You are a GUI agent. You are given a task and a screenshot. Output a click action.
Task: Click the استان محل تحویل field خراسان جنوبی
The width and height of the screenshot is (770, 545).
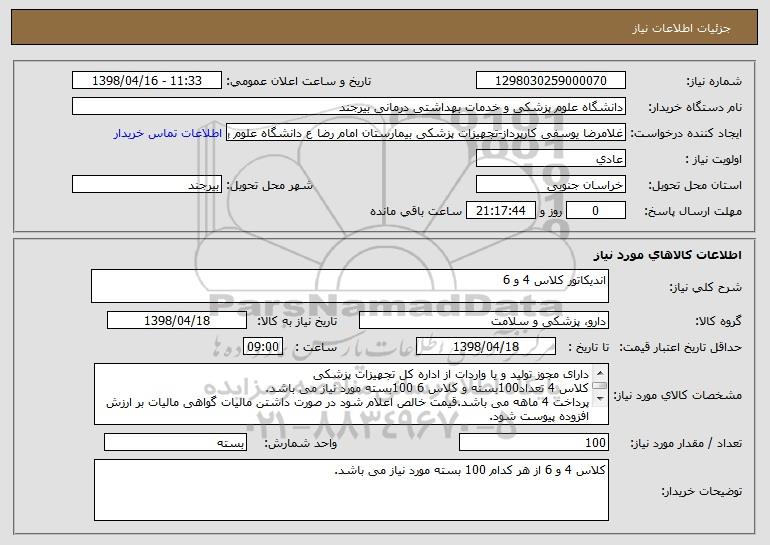coord(550,185)
